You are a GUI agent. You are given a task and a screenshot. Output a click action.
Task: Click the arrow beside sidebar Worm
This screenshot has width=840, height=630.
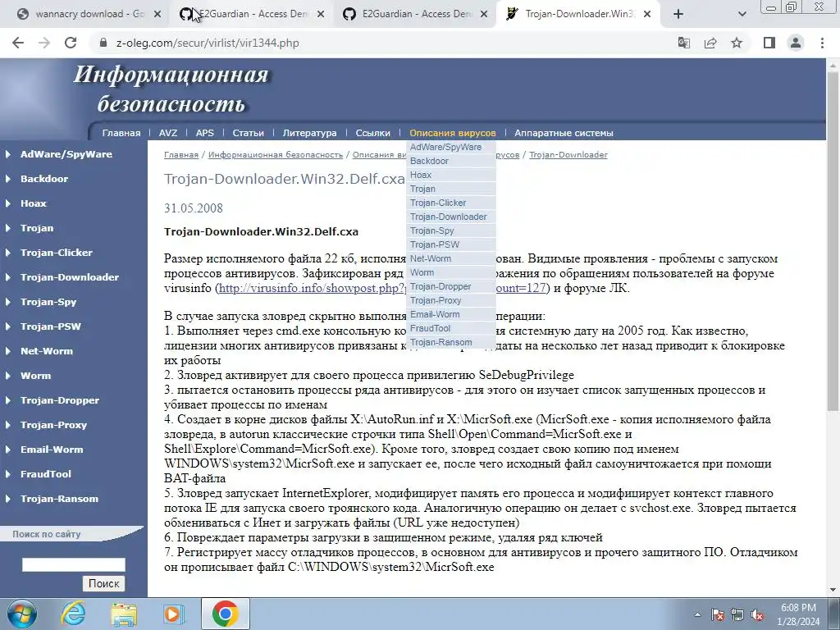(8, 376)
